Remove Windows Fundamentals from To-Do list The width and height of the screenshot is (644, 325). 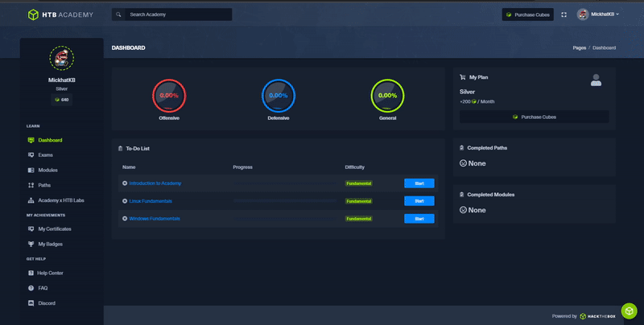pyautogui.click(x=125, y=219)
